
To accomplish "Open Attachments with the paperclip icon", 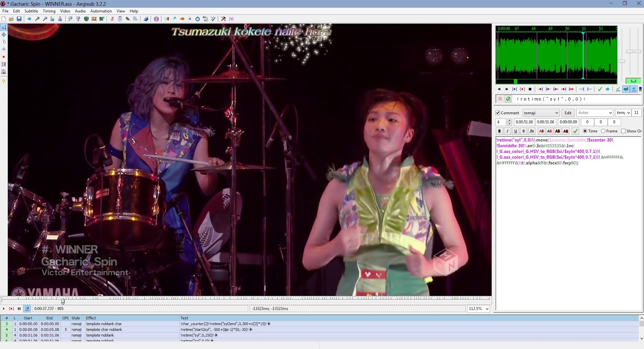I will [128, 19].
